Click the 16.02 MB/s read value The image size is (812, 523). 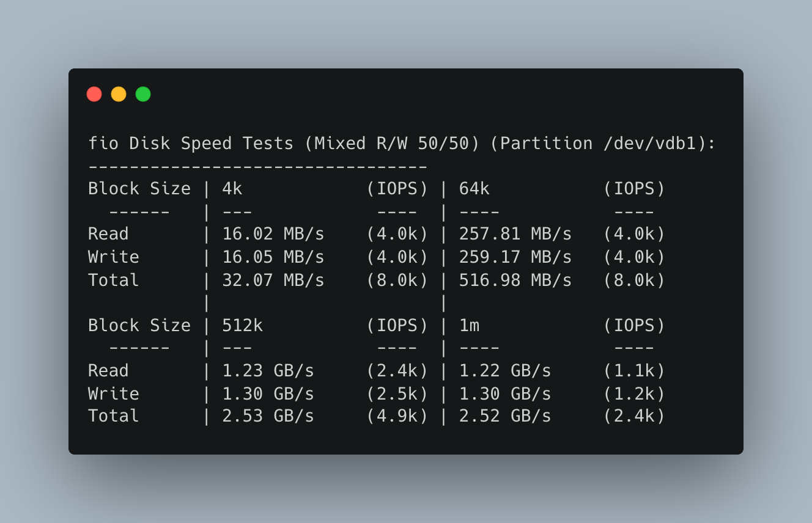[x=273, y=235]
